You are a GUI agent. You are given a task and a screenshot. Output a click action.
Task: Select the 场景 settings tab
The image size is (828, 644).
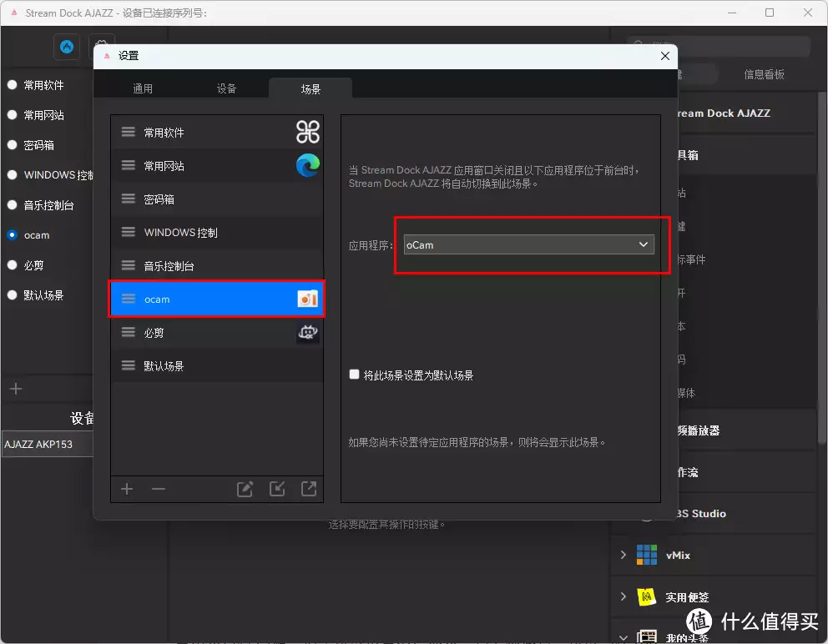pyautogui.click(x=310, y=88)
